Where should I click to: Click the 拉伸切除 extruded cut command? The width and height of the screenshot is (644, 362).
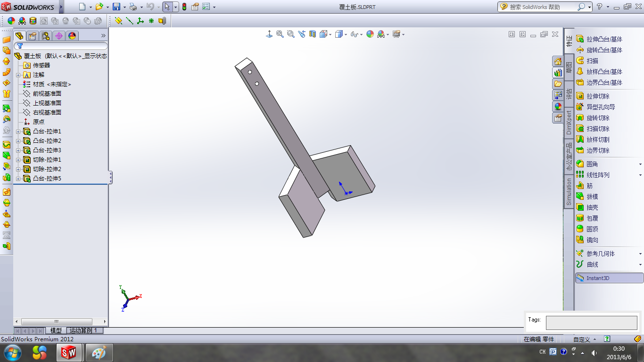(x=593, y=96)
